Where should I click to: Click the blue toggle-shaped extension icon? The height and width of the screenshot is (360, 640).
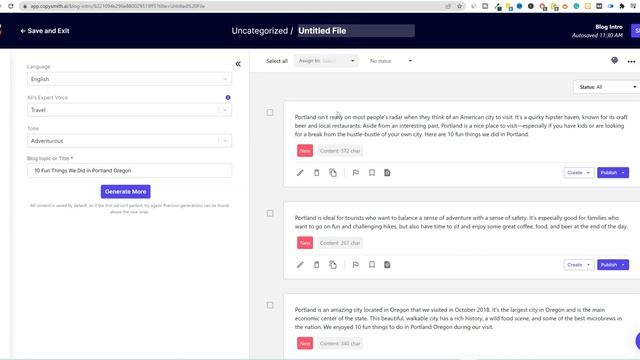click(x=611, y=6)
